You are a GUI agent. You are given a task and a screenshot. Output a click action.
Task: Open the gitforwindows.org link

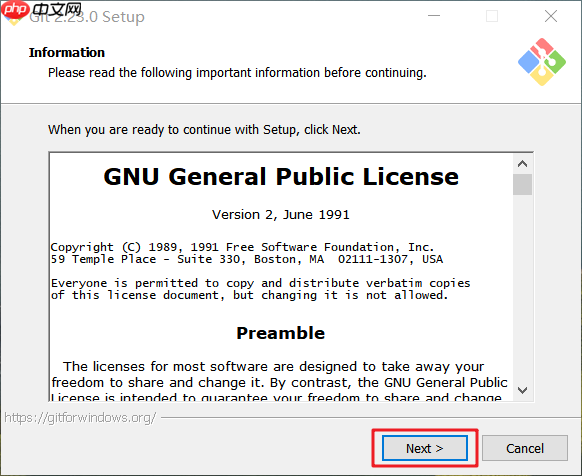[x=80, y=418]
